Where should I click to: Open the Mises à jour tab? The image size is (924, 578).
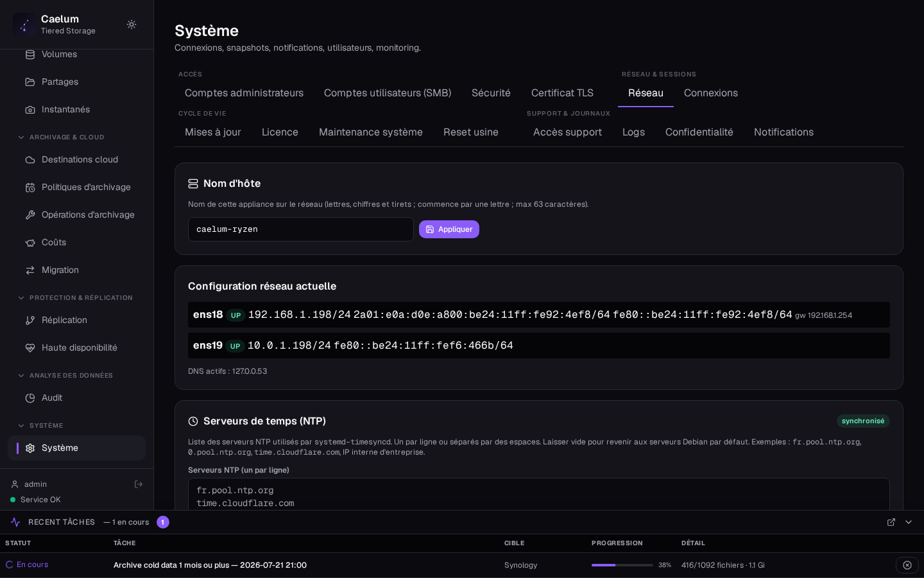tap(213, 132)
